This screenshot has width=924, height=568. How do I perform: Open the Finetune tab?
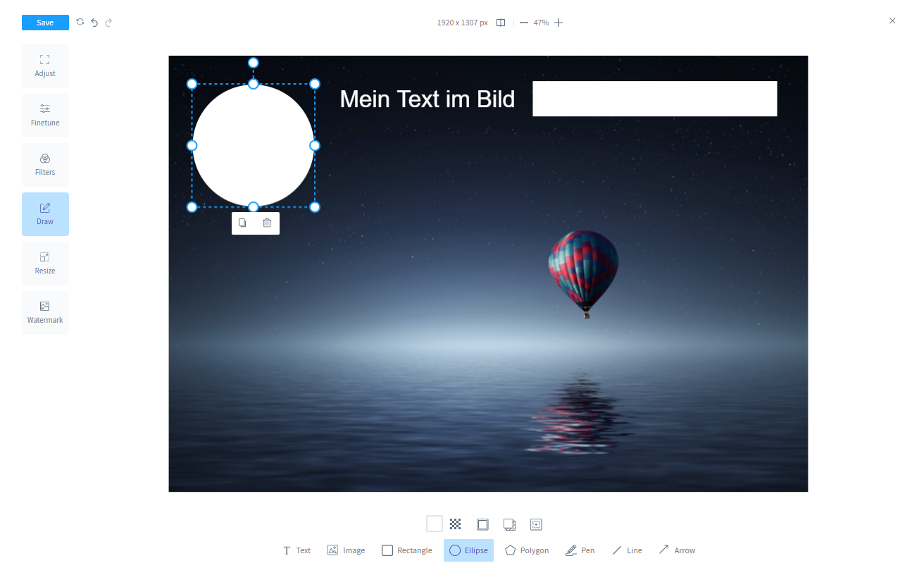(45, 116)
